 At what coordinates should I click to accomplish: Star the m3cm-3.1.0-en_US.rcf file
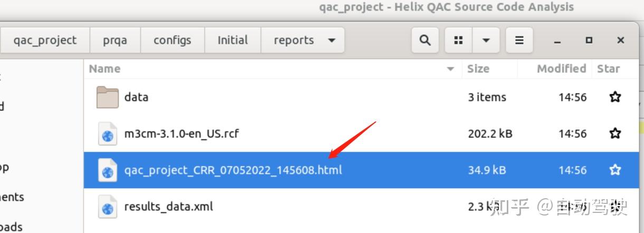pyautogui.click(x=615, y=134)
